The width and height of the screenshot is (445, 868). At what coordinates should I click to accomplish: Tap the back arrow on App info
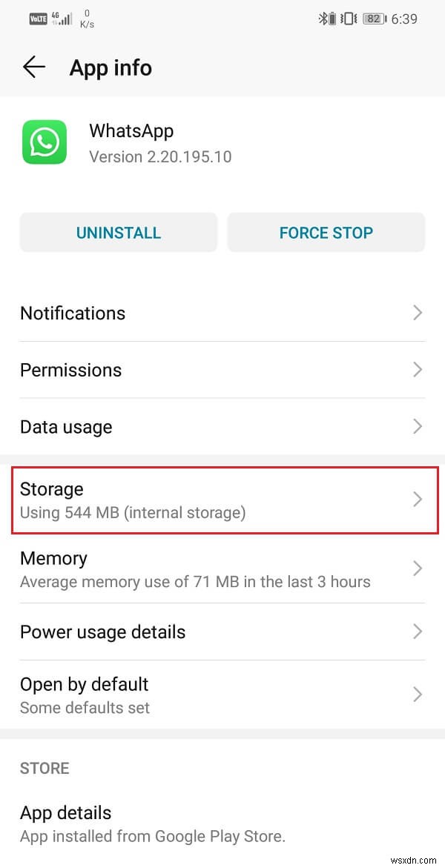point(33,67)
